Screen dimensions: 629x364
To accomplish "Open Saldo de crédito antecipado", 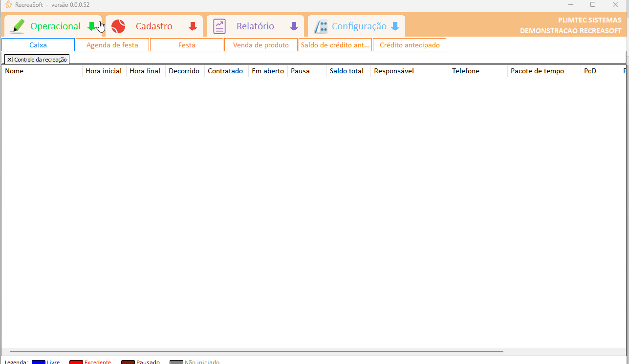I will (x=335, y=45).
